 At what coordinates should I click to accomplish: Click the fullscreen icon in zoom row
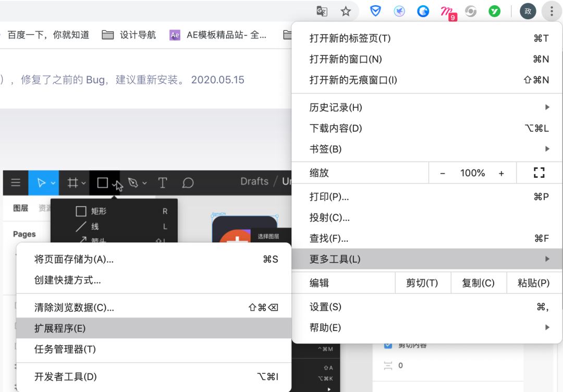539,173
